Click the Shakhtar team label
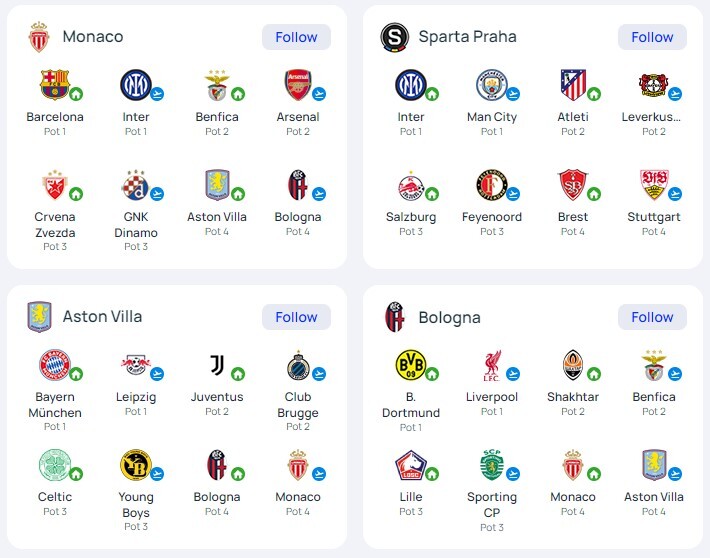 (x=573, y=397)
